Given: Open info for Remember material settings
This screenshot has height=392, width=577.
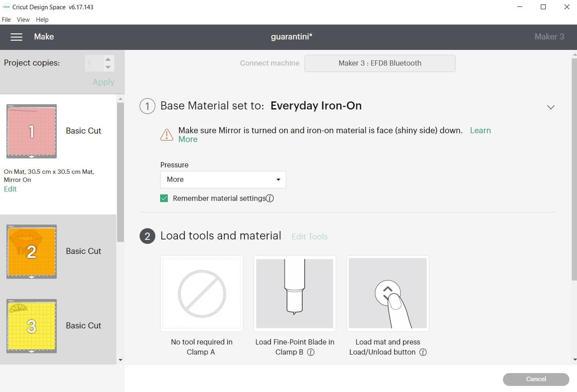Looking at the screenshot, I should point(270,198).
